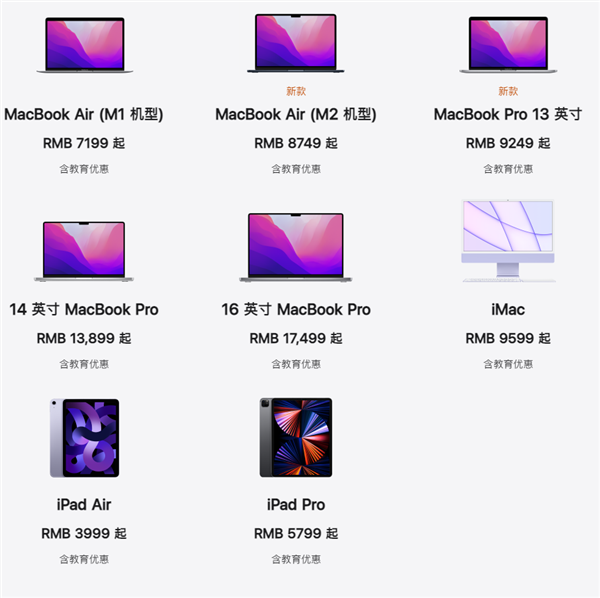Image resolution: width=600 pixels, height=598 pixels.
Task: Select the MacBook Air M2 laptop image
Action: [x=296, y=43]
